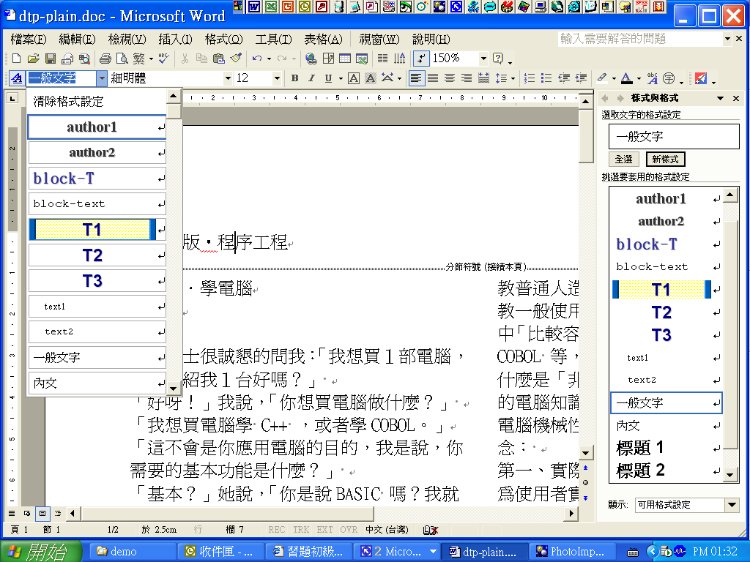Apply numbered list formatting
This screenshot has width=750, height=562.
coord(529,78)
